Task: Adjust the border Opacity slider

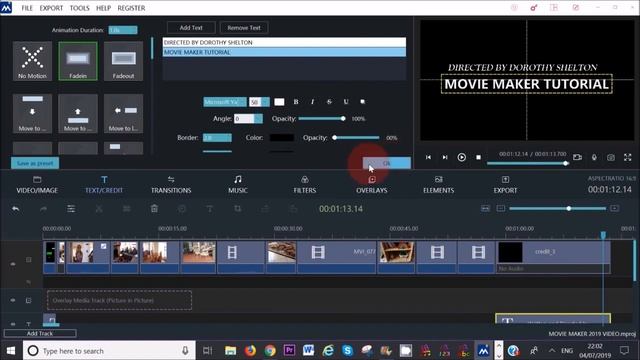Action: 356,138
